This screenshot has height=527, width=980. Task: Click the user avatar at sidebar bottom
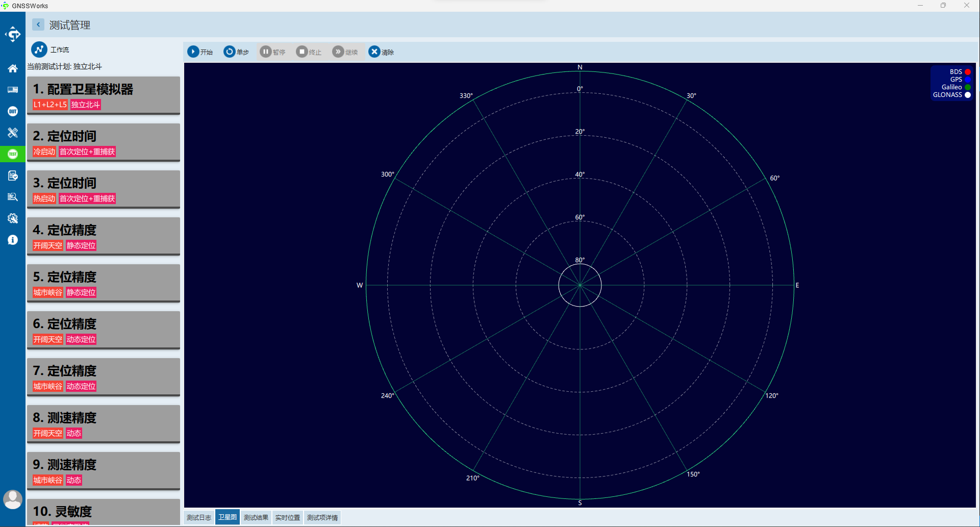click(13, 499)
